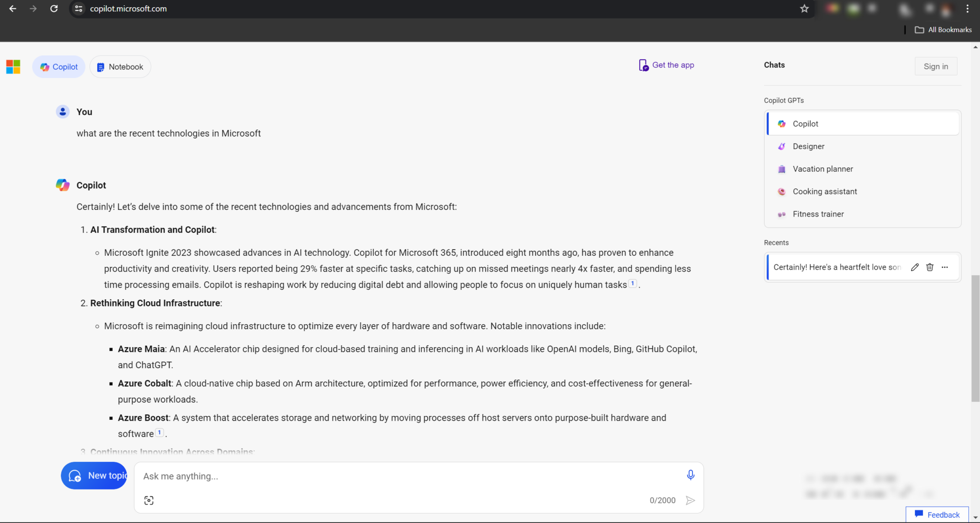Click the Microsoft logo
This screenshot has height=523, width=980.
click(x=13, y=66)
